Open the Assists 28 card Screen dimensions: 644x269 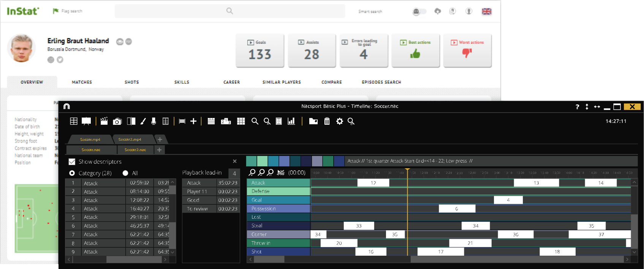click(312, 51)
